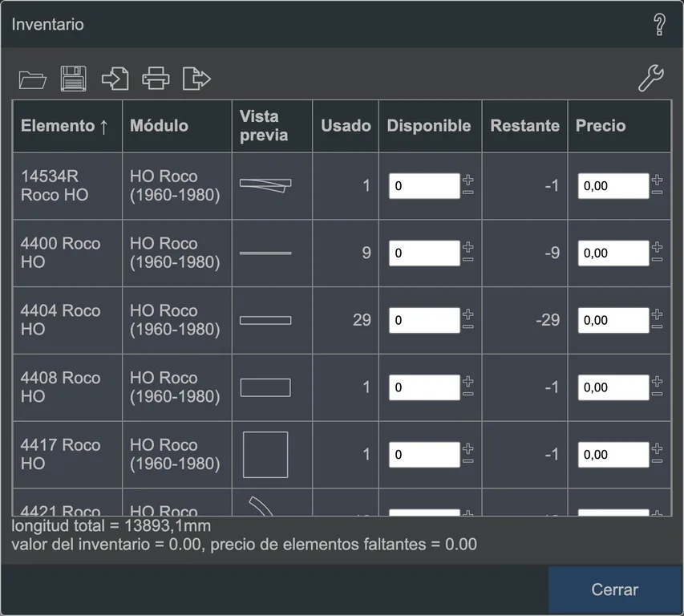Edit Precio field for 14534R Roco HO

[x=613, y=186]
